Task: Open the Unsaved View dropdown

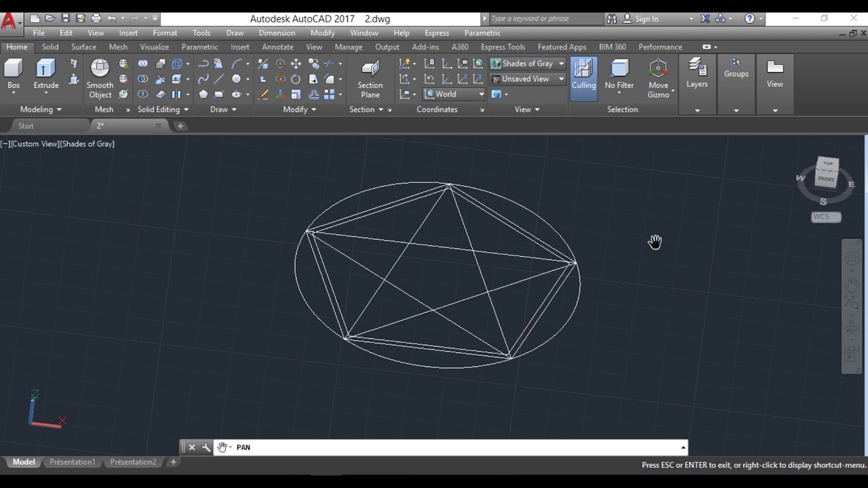Action: [x=528, y=79]
